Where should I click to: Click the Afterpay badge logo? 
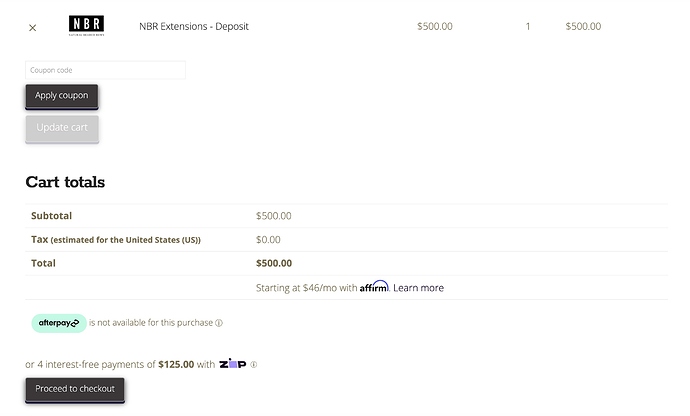point(59,323)
